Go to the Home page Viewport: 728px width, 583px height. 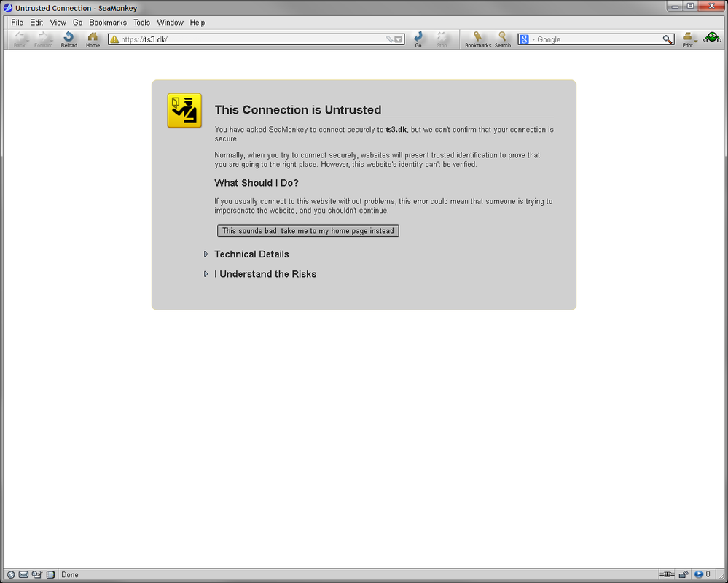pyautogui.click(x=93, y=39)
